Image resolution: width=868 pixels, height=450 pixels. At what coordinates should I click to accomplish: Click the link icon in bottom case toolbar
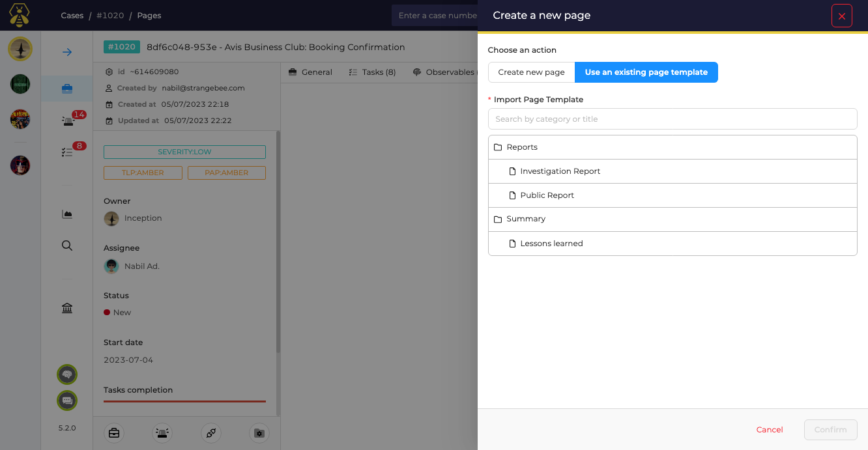(x=210, y=433)
